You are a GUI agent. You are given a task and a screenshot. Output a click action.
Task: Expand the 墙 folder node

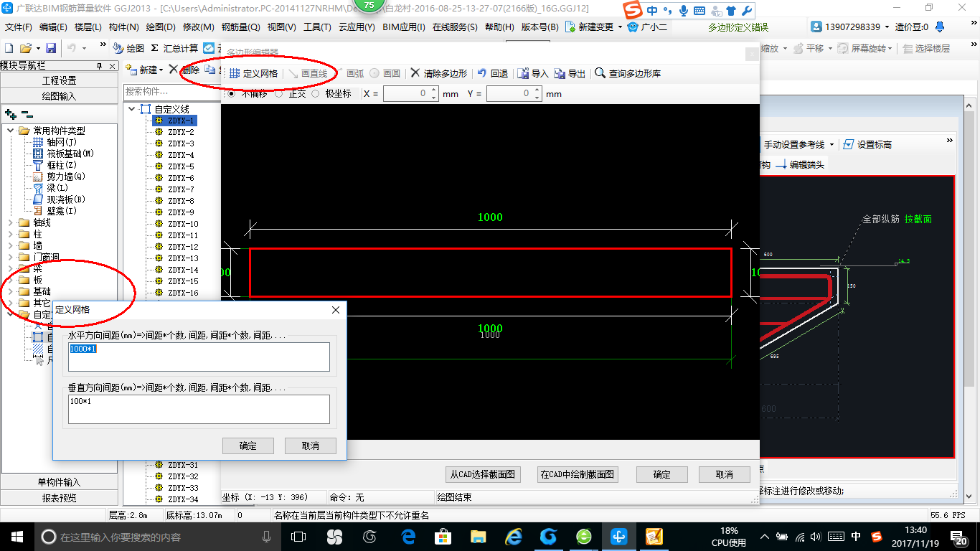click(11, 245)
